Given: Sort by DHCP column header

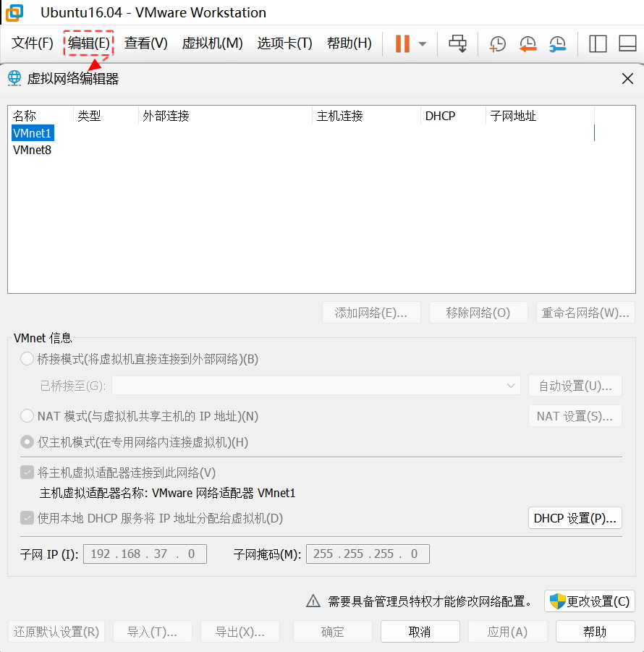Looking at the screenshot, I should (x=453, y=116).
